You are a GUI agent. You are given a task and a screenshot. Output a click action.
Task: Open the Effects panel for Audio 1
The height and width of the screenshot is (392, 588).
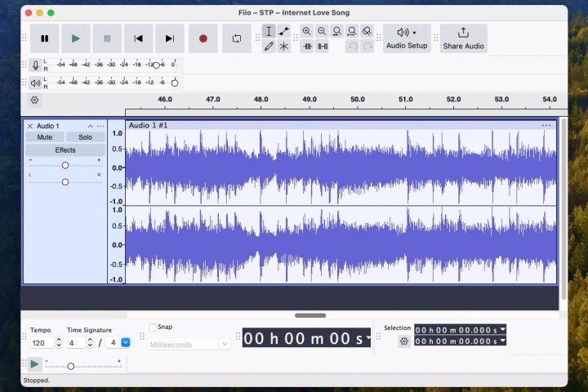point(65,150)
